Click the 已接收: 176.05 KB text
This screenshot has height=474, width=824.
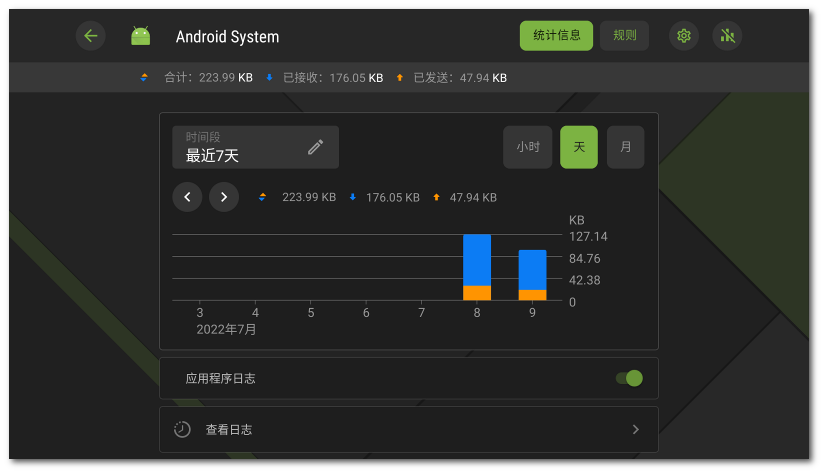point(333,78)
